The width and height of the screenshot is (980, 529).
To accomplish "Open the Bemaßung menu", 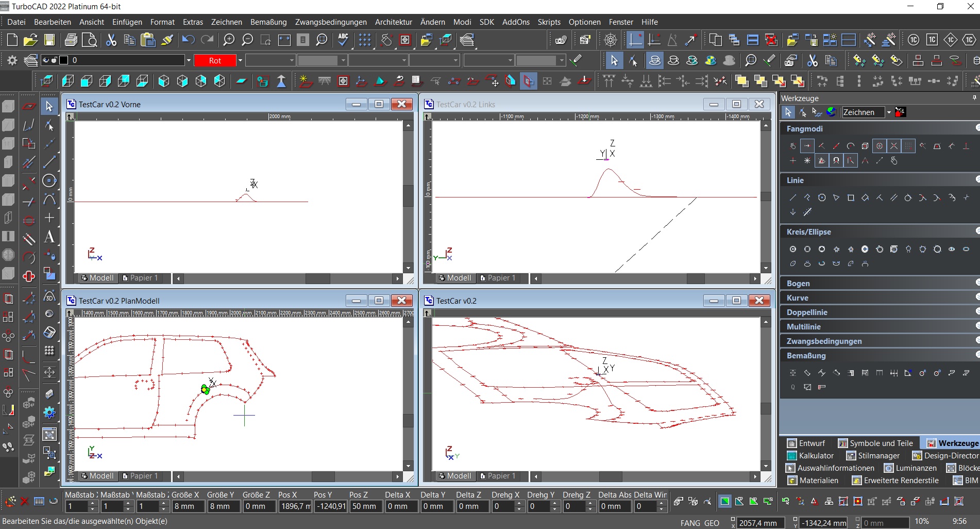I will 268,22.
